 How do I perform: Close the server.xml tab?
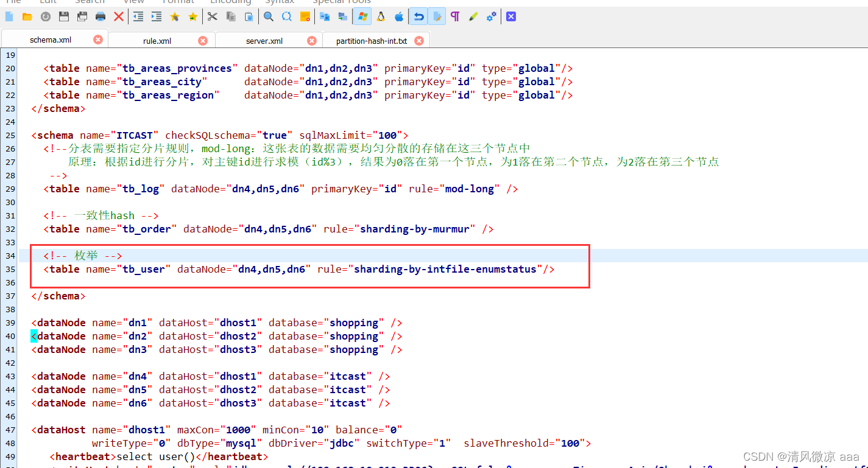point(312,41)
